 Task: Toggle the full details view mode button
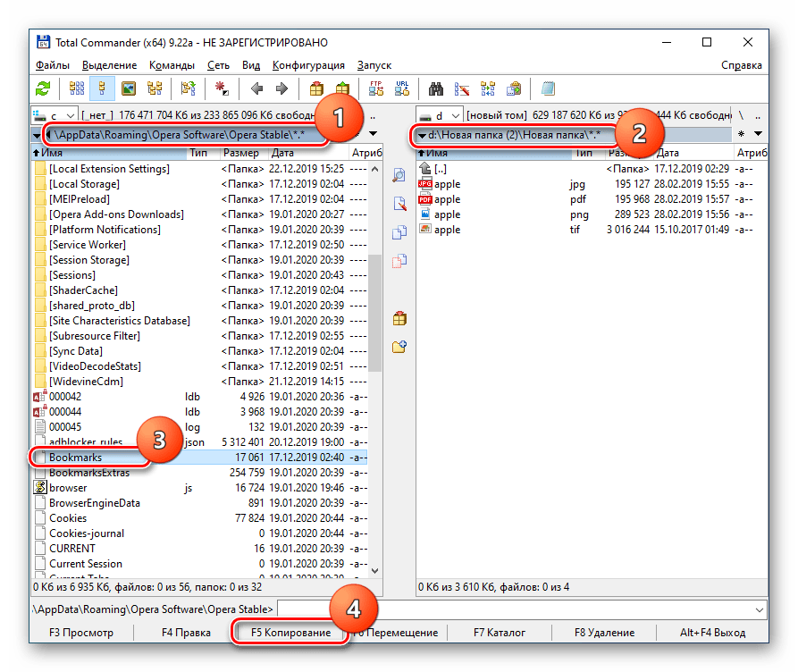pos(102,88)
